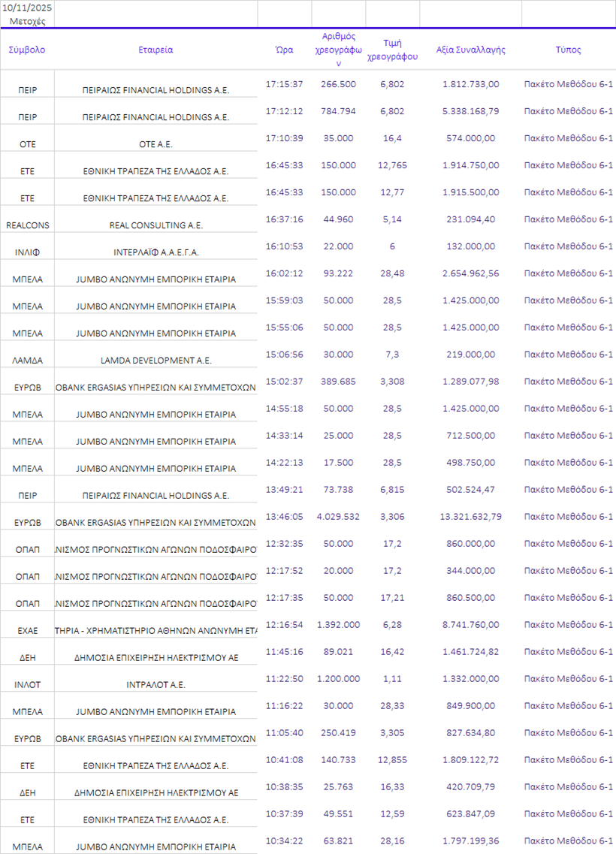Screen dimensions: 616x854
Task: Select the price cell 16,4
Action: coord(392,138)
